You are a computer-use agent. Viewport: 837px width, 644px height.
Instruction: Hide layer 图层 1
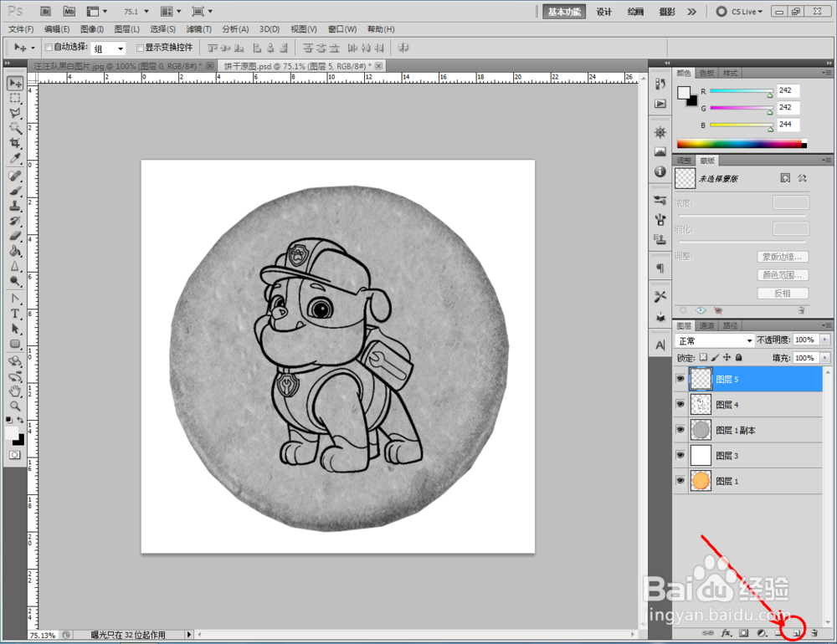(680, 481)
